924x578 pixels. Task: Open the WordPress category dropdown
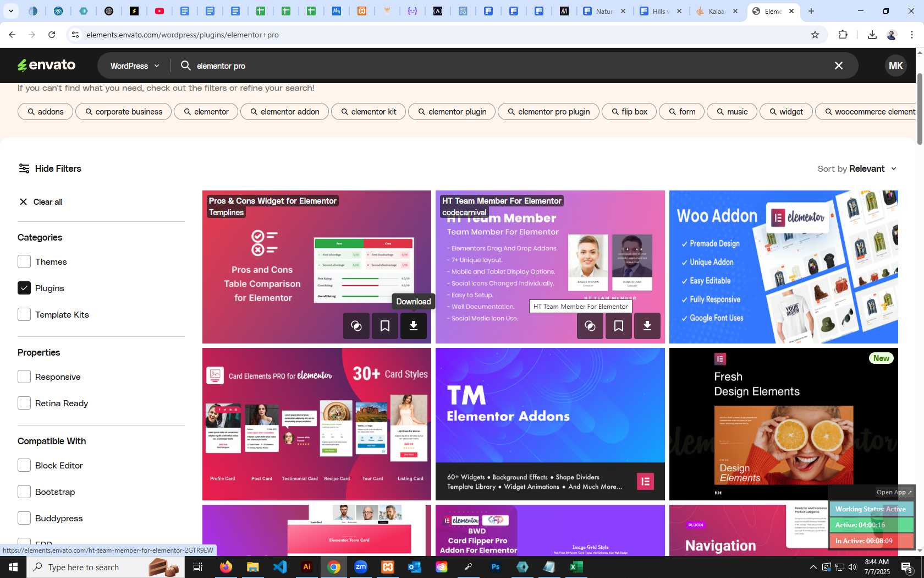tap(135, 66)
